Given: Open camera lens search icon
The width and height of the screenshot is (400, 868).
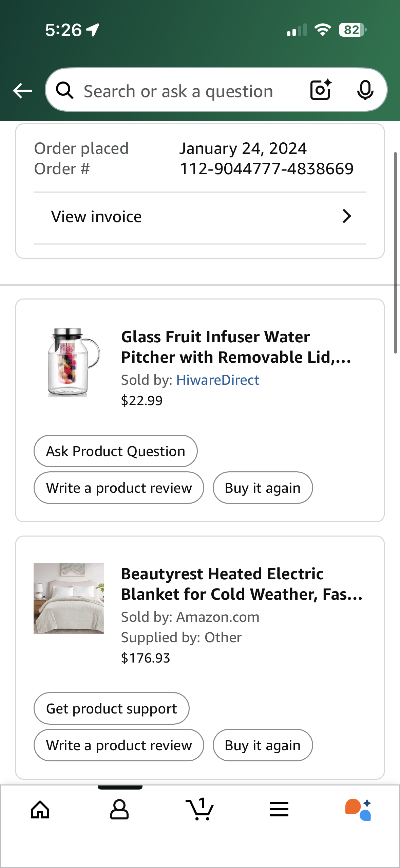Looking at the screenshot, I should [321, 90].
